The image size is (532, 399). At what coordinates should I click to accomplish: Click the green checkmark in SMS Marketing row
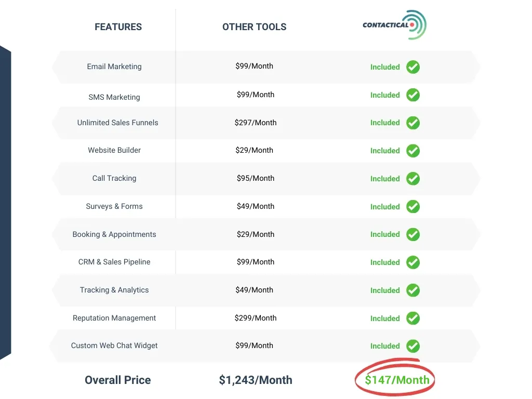coord(413,95)
